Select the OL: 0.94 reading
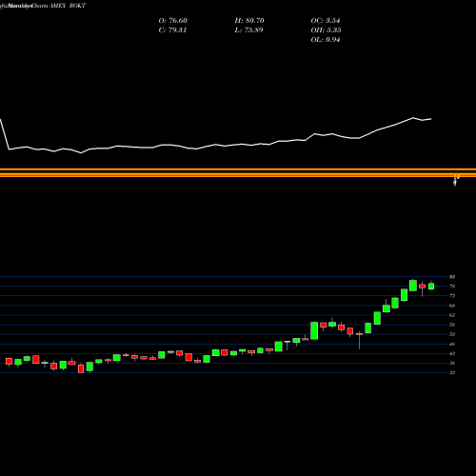 tap(326, 40)
